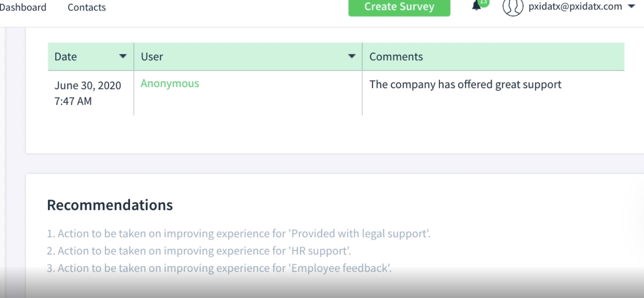Click the Comments column header

coord(396,57)
